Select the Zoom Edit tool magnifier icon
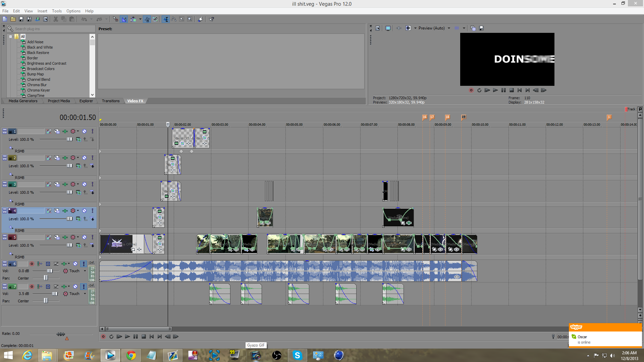The height and width of the screenshot is (362, 644). click(x=190, y=19)
